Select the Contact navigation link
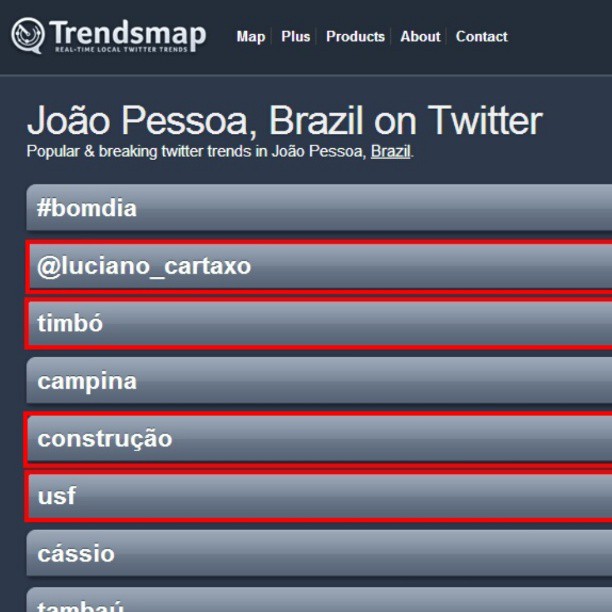Viewport: 612px width, 612px height. coord(481,37)
